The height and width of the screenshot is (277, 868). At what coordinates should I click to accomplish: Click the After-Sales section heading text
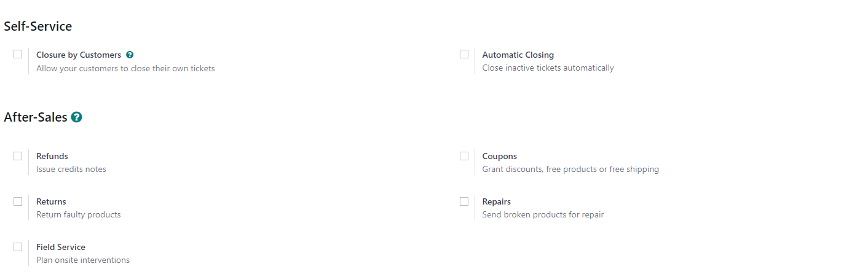[36, 117]
